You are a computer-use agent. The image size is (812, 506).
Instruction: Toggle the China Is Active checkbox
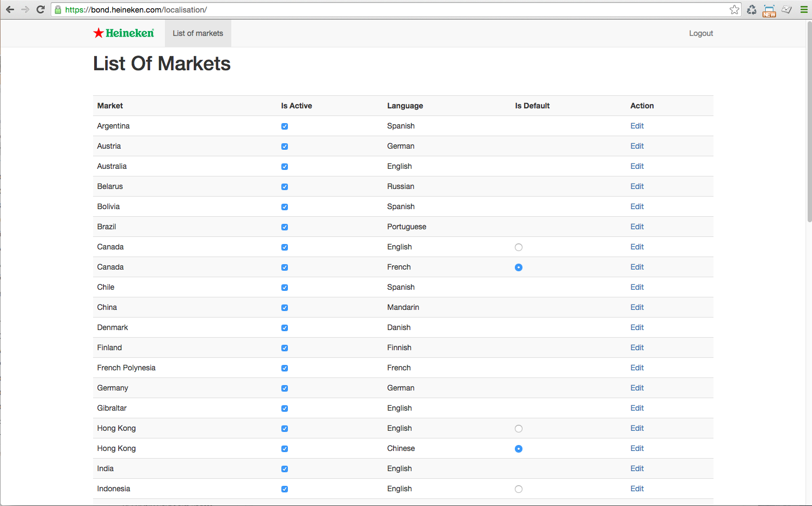285,308
